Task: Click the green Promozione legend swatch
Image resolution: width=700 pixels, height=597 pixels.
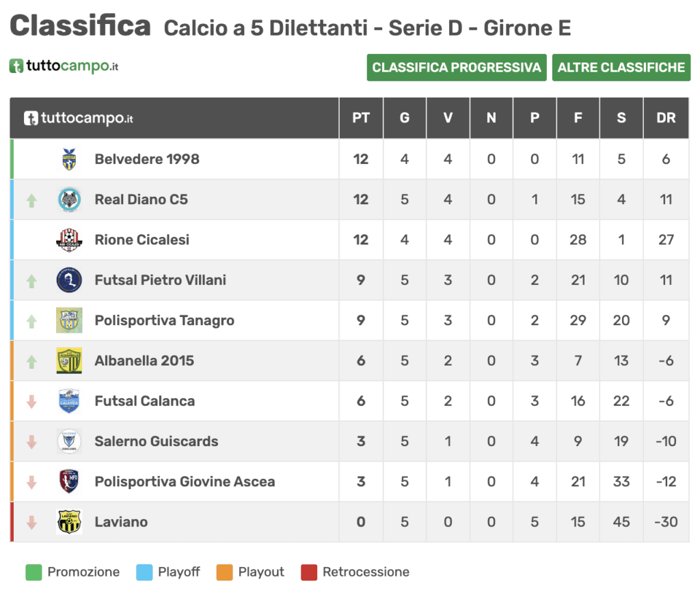Action: tap(33, 572)
